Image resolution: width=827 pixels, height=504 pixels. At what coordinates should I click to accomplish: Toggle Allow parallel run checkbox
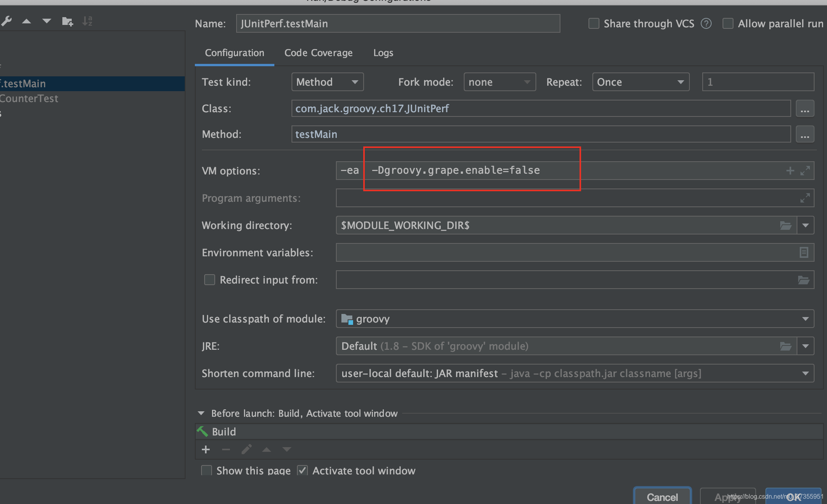click(728, 24)
